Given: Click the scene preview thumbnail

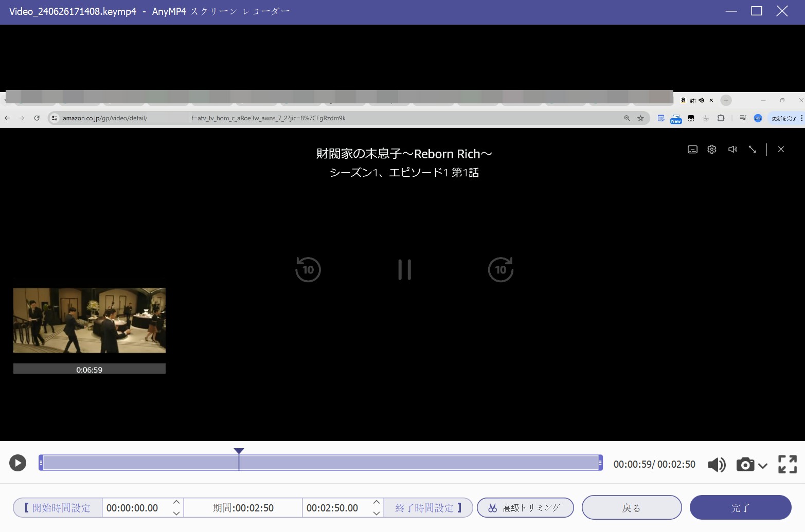Looking at the screenshot, I should pyautogui.click(x=90, y=320).
